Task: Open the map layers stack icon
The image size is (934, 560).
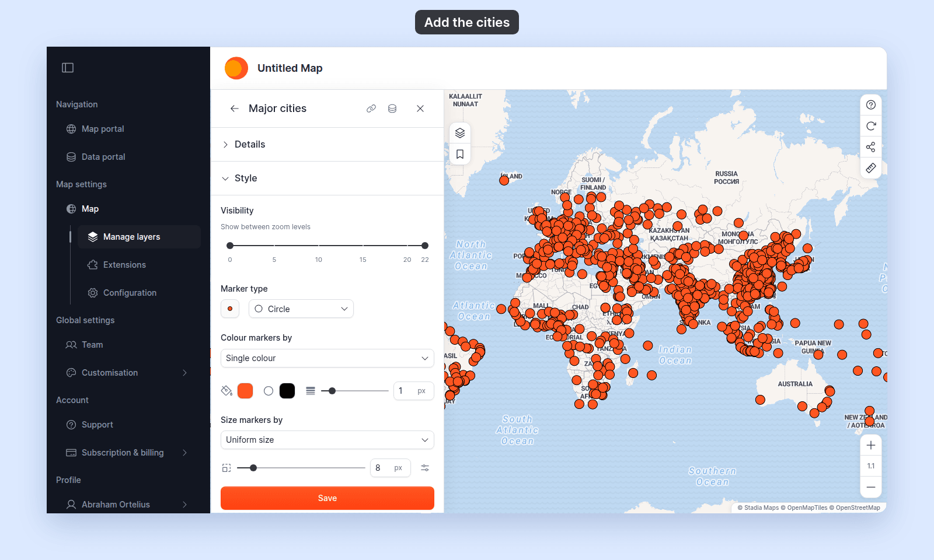Action: tap(460, 133)
